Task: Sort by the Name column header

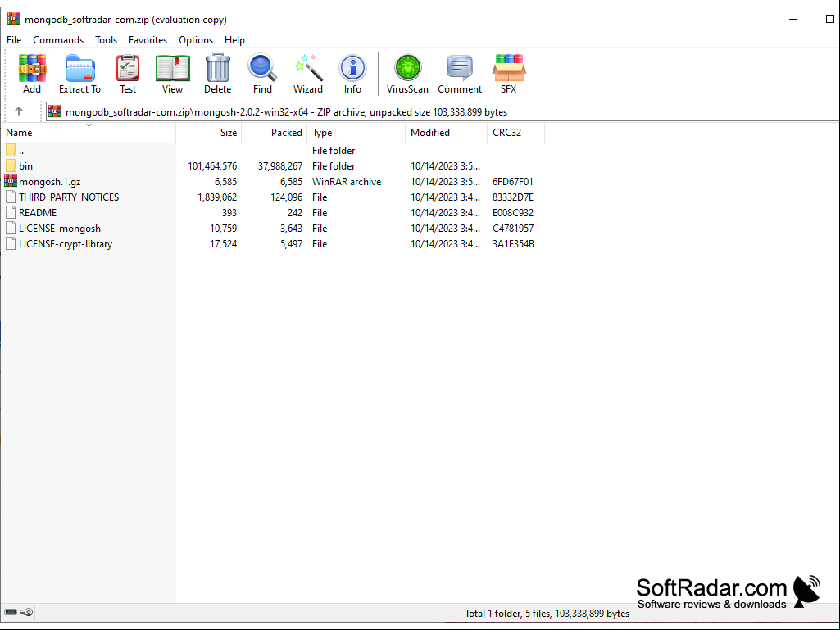Action: [89, 133]
